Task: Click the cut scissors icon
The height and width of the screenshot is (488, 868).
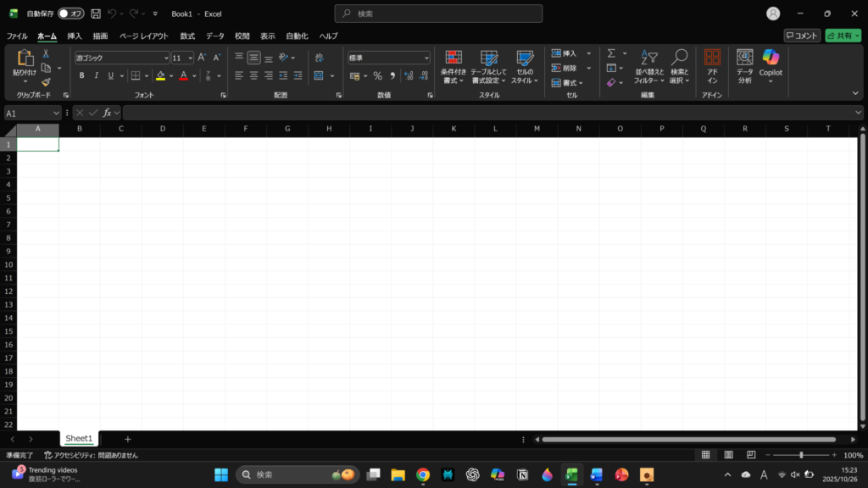Action: tap(46, 53)
